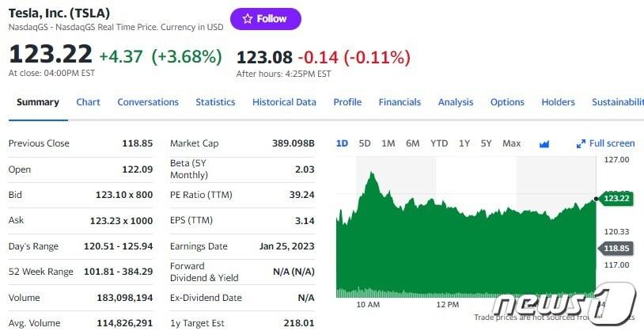
Task: Switch chart to 1M range
Action: (388, 143)
